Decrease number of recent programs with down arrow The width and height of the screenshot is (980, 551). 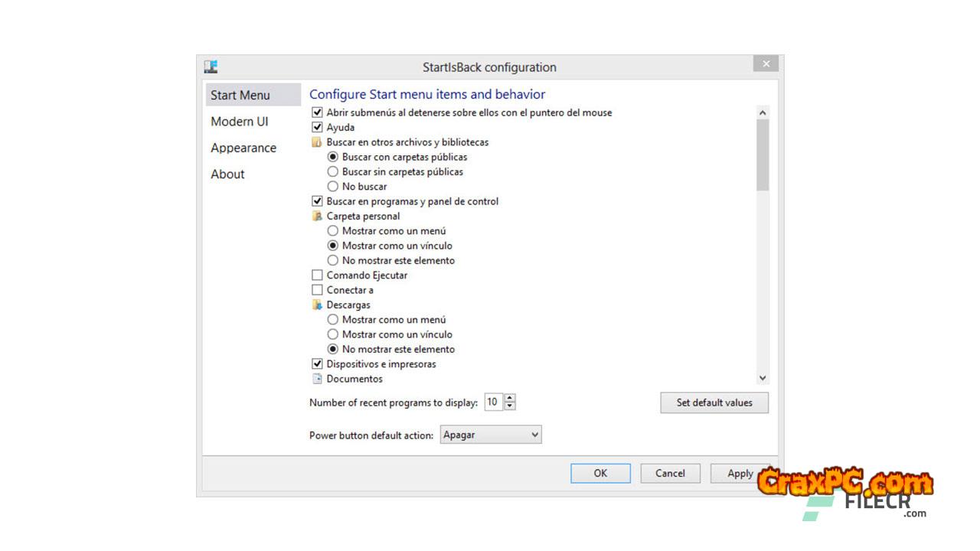[x=511, y=406]
